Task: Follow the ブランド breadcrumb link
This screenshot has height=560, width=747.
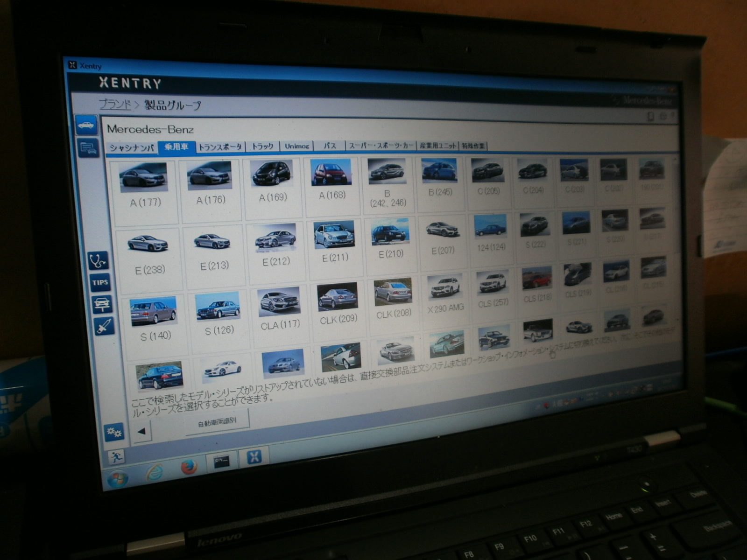Action: (x=115, y=104)
